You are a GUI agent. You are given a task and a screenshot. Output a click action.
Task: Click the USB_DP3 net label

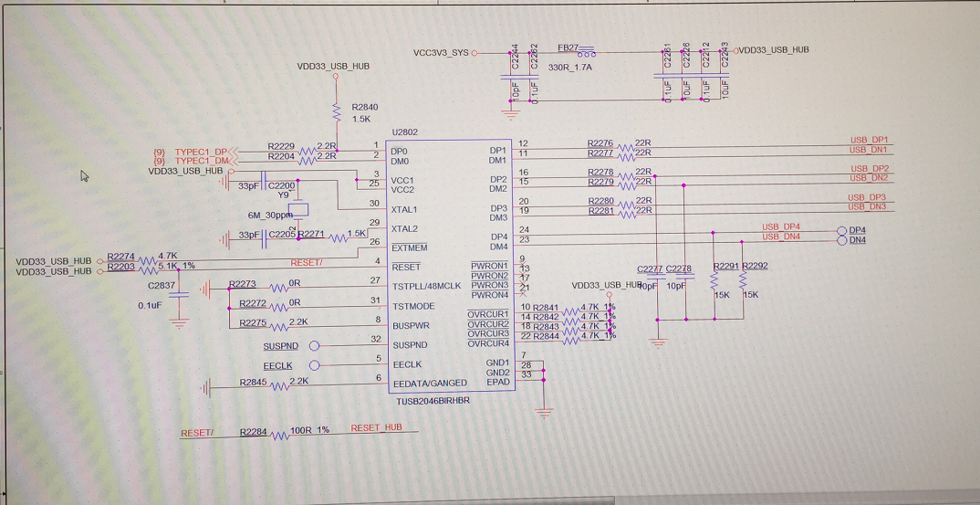click(x=867, y=198)
